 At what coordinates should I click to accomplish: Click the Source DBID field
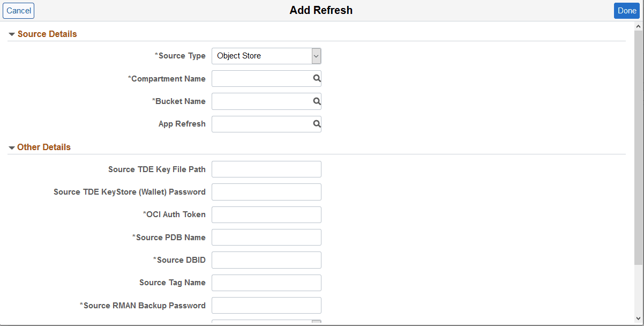pos(266,260)
